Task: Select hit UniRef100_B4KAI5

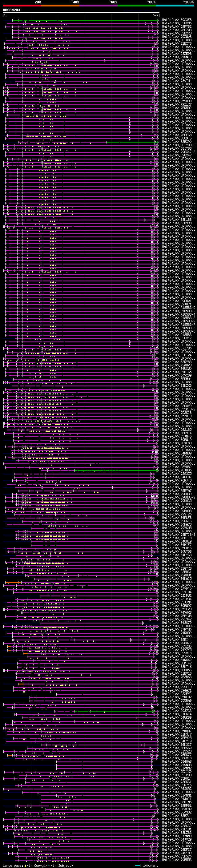Action: tap(177, 579)
